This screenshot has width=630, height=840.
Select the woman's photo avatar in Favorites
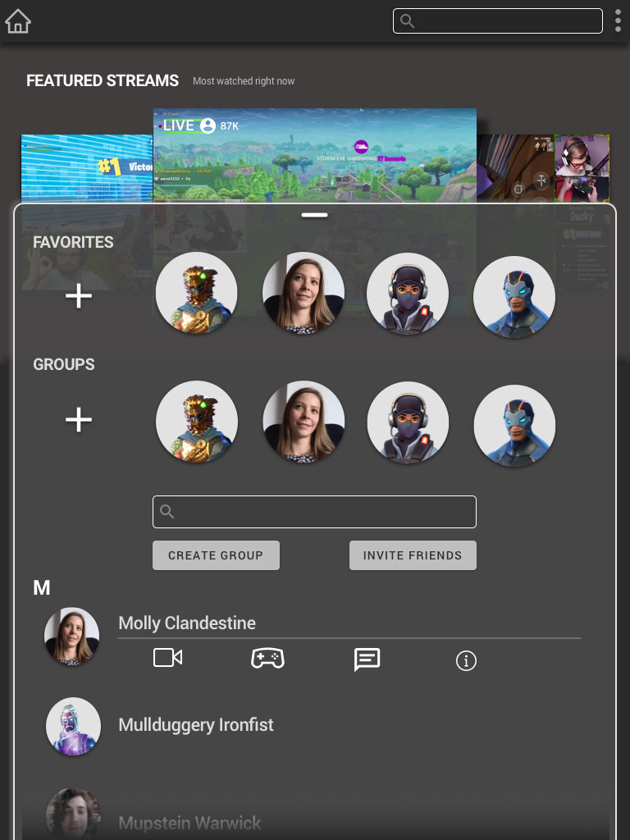[304, 293]
